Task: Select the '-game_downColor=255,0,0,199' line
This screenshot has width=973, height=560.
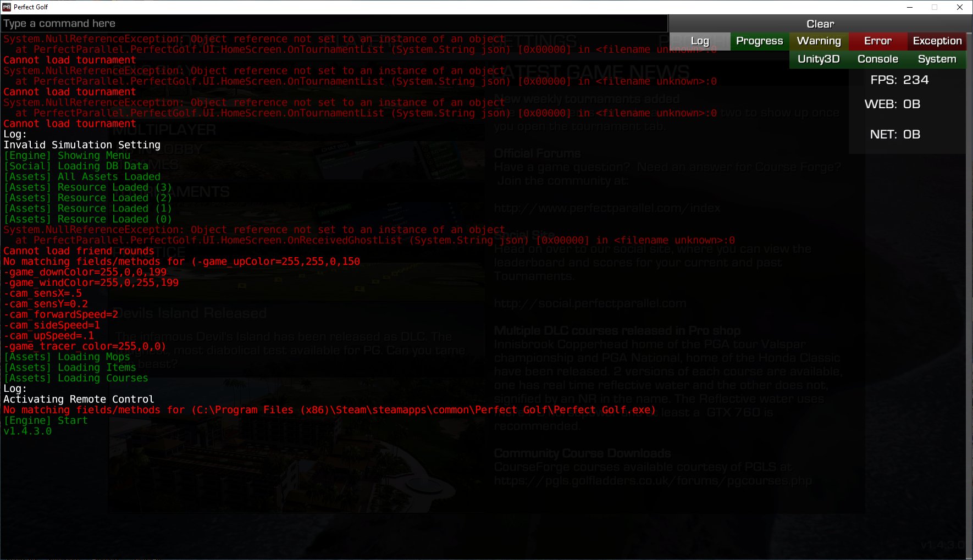Action: tap(85, 272)
